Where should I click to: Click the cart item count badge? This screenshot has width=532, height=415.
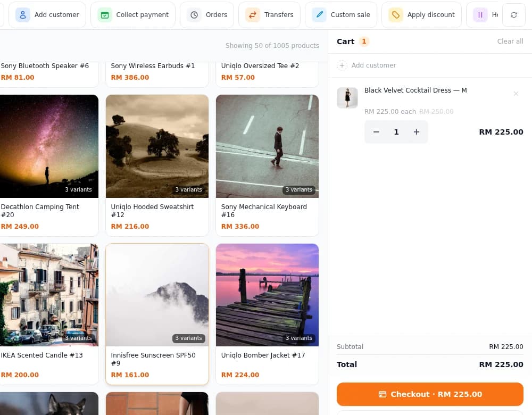pos(364,41)
